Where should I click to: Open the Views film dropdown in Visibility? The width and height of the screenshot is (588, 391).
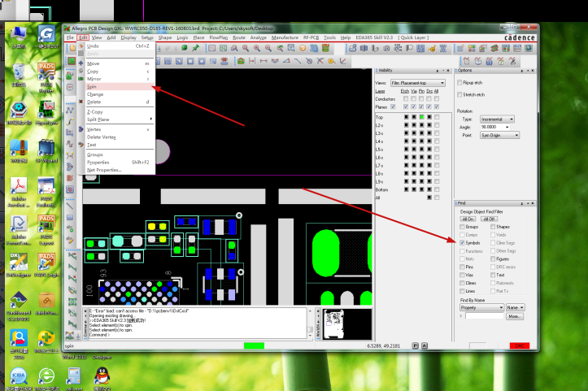click(418, 83)
